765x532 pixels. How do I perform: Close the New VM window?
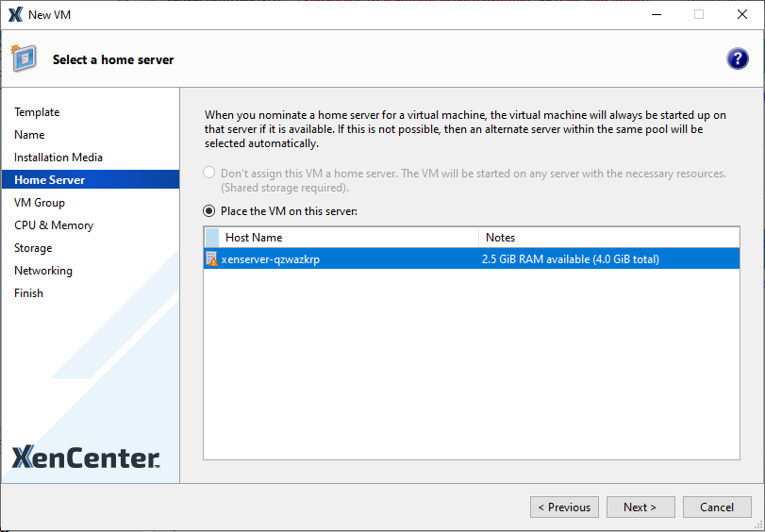[x=742, y=15]
